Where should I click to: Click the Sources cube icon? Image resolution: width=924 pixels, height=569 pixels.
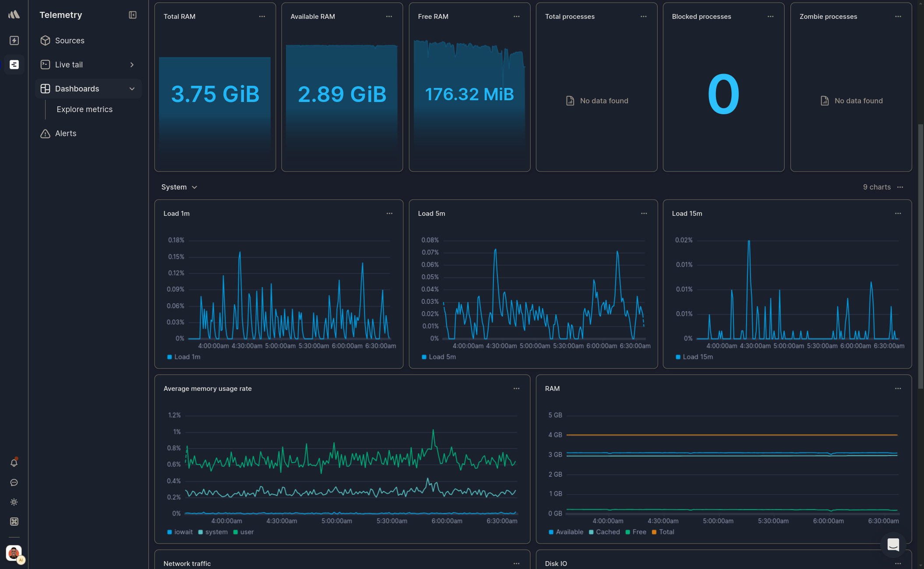[x=46, y=40]
